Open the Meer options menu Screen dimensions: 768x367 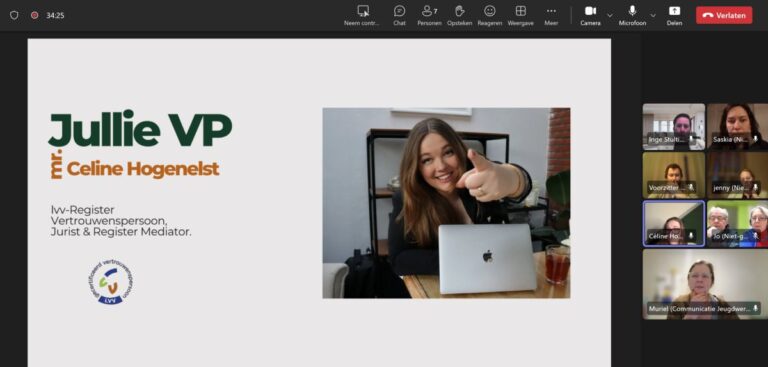click(551, 15)
